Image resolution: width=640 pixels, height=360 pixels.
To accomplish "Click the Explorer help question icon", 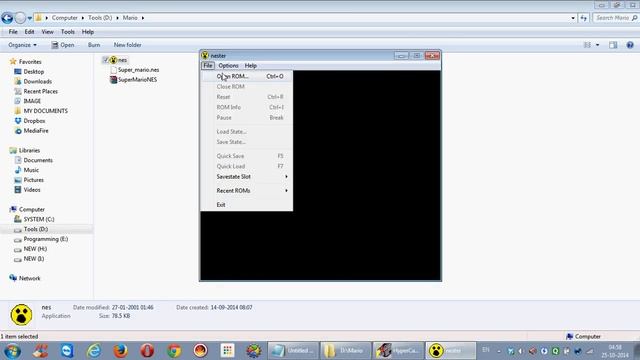I will (x=630, y=45).
